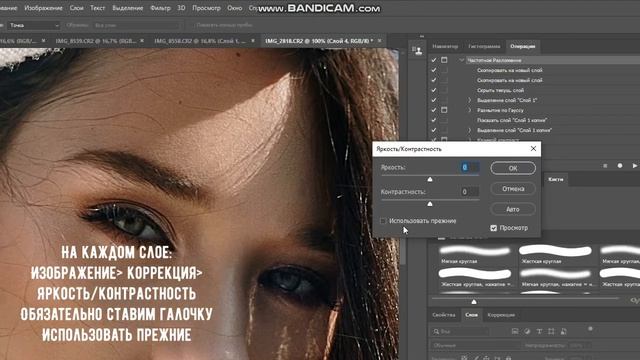Click Отмена in Яркость/Контрастность dialog

(x=513, y=189)
